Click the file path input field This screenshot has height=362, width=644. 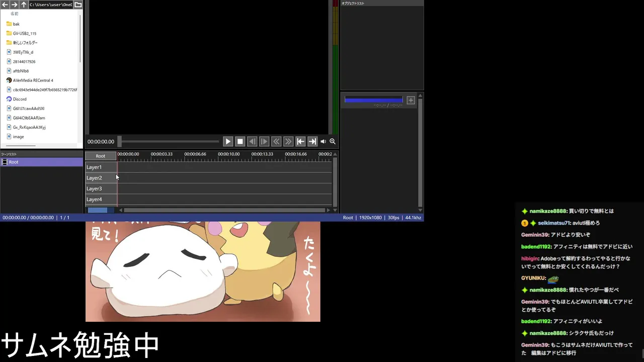point(51,5)
